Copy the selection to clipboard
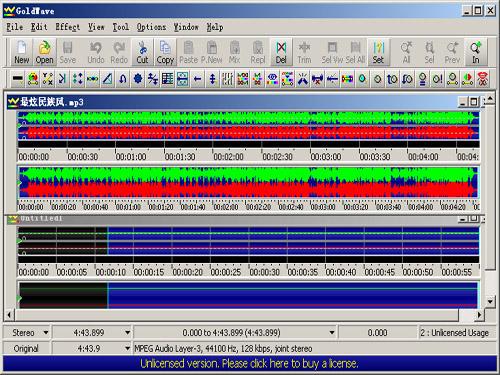Image resolution: width=500 pixels, height=375 pixels. tap(165, 52)
